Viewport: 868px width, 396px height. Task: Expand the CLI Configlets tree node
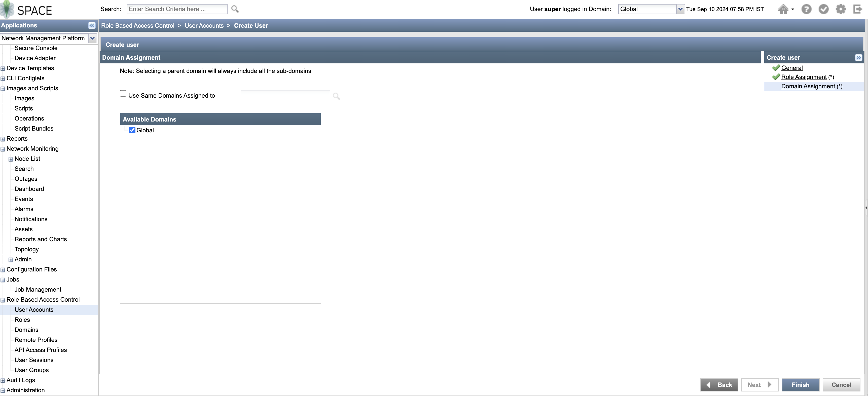(3, 79)
